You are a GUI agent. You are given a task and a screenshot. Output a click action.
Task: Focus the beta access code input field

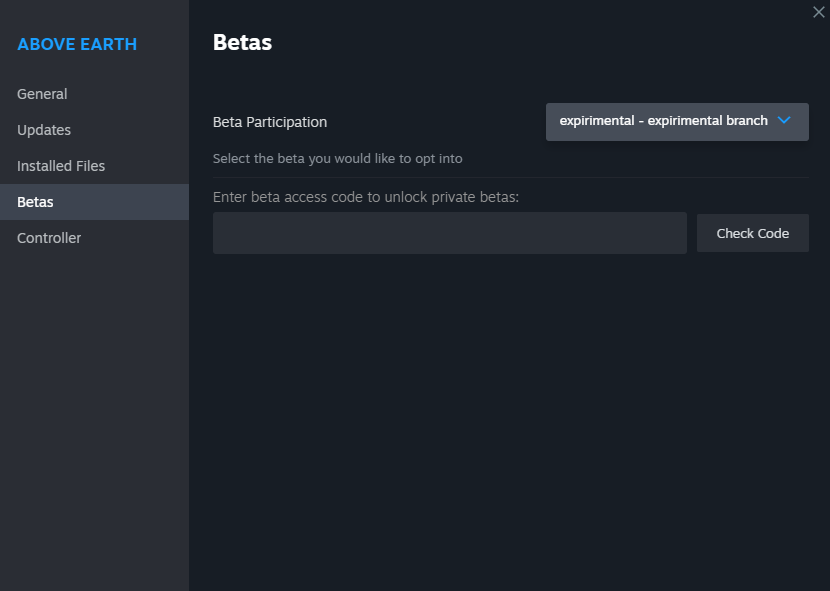point(449,233)
